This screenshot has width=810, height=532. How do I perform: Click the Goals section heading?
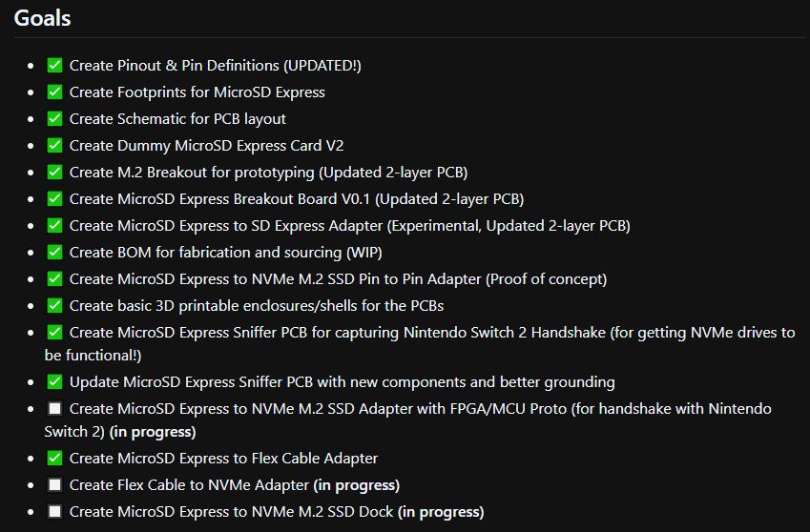click(x=42, y=18)
